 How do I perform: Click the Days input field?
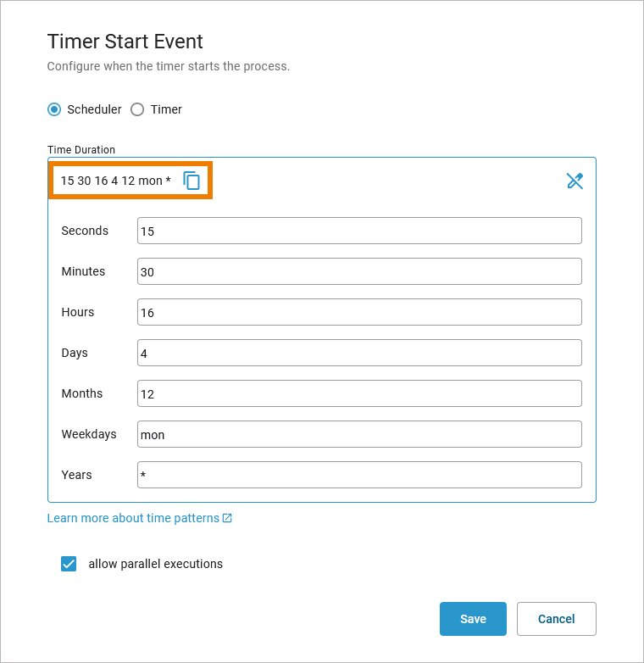(359, 353)
